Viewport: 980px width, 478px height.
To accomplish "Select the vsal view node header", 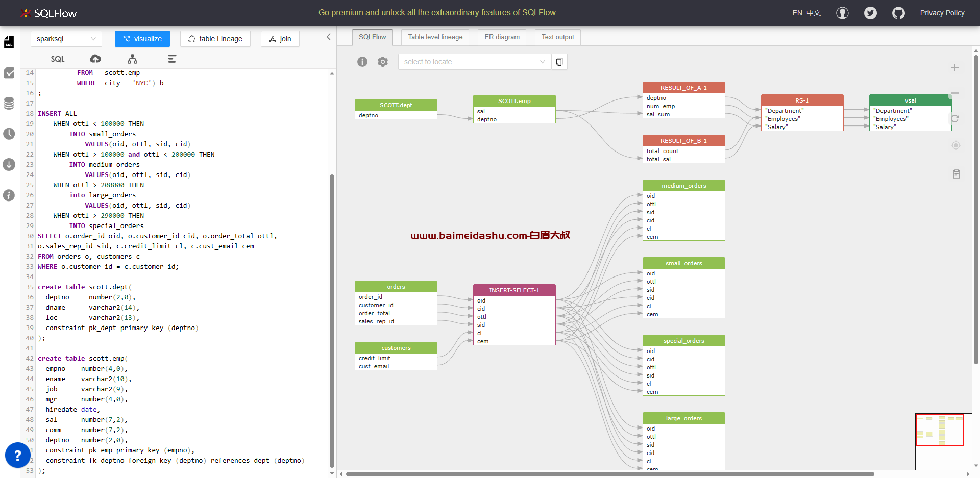I will coord(911,100).
